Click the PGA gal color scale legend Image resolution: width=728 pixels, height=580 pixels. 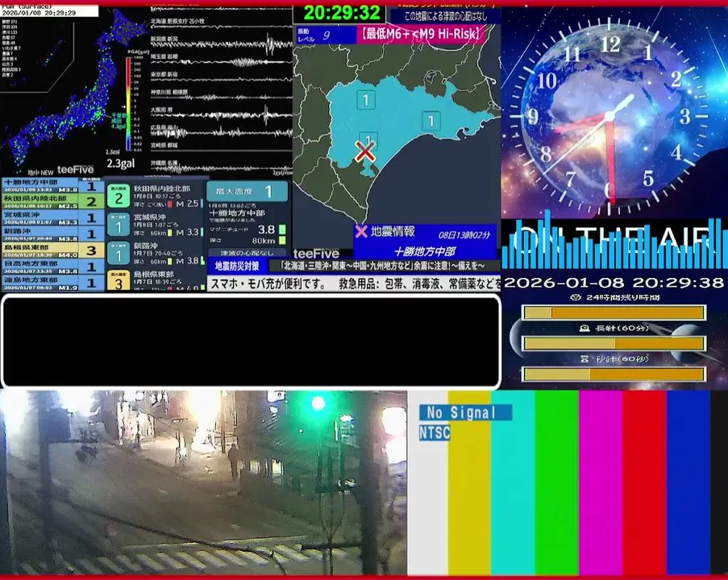coord(129,105)
